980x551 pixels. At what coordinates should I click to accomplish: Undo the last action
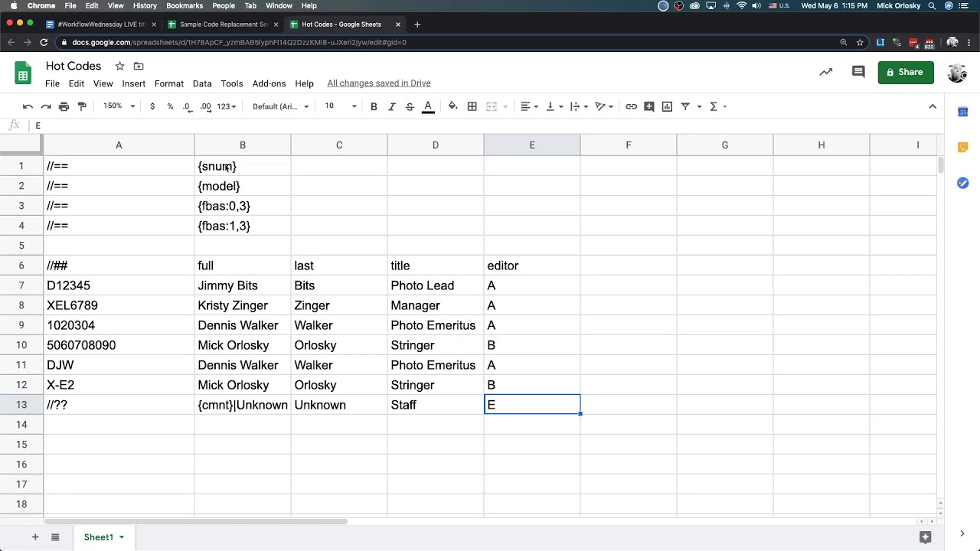(x=28, y=106)
